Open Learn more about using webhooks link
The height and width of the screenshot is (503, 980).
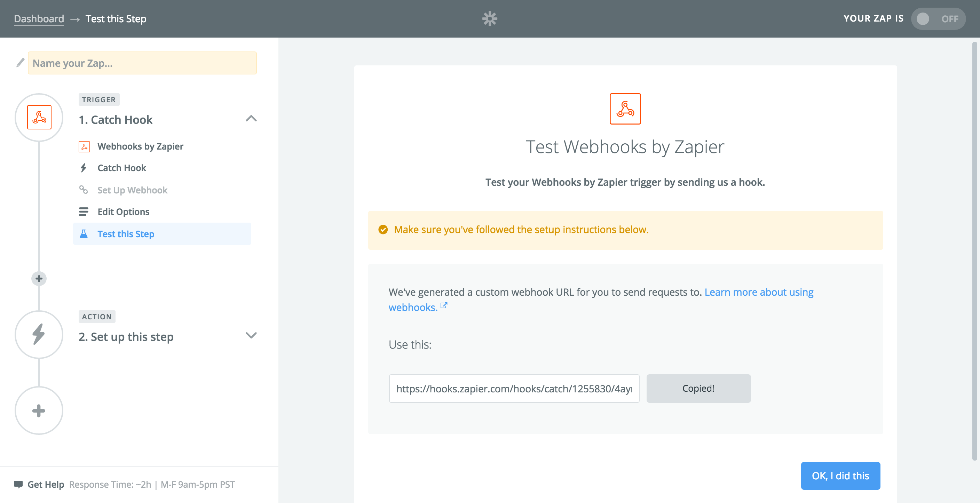pos(759,292)
